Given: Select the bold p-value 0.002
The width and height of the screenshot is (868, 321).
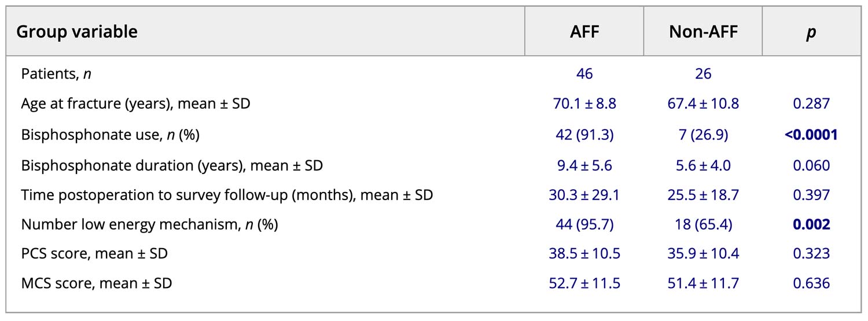Looking at the screenshot, I should 811,224.
